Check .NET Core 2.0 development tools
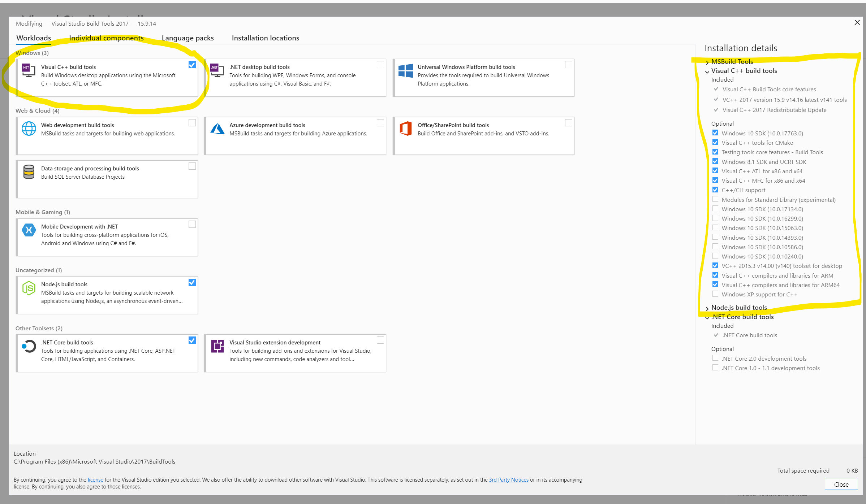 pyautogui.click(x=715, y=358)
